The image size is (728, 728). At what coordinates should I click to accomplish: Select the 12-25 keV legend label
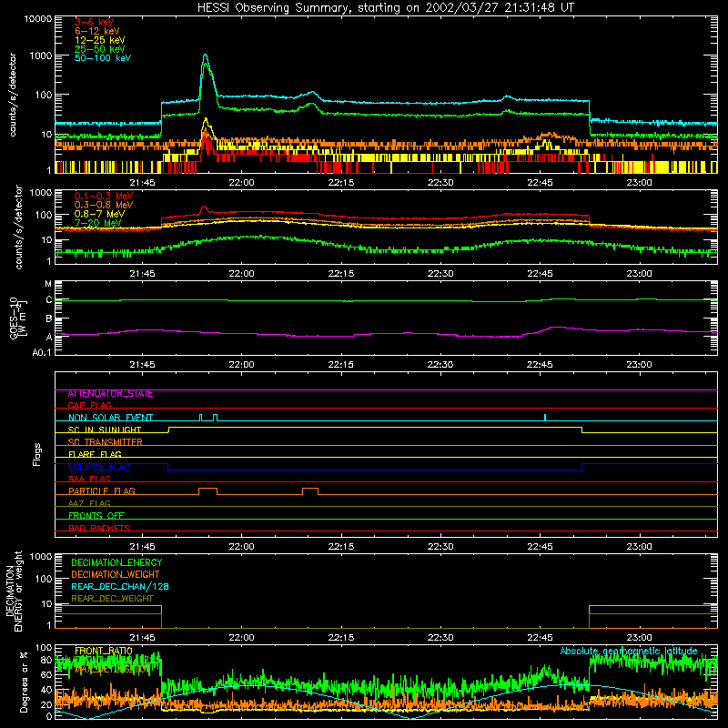pos(100,40)
